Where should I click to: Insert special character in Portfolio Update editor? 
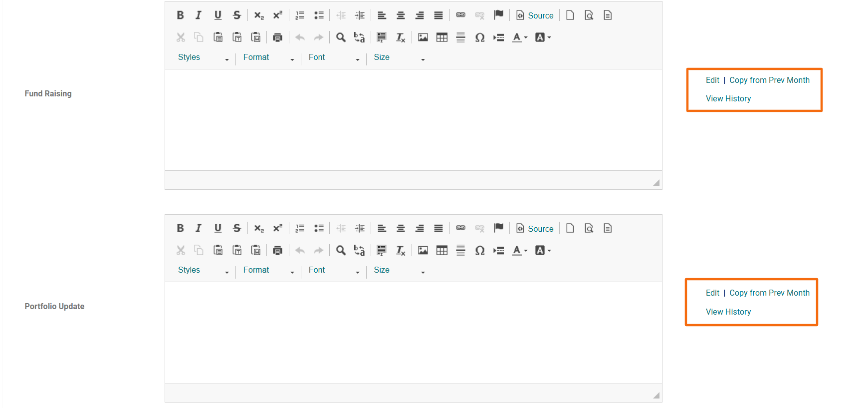pyautogui.click(x=479, y=250)
